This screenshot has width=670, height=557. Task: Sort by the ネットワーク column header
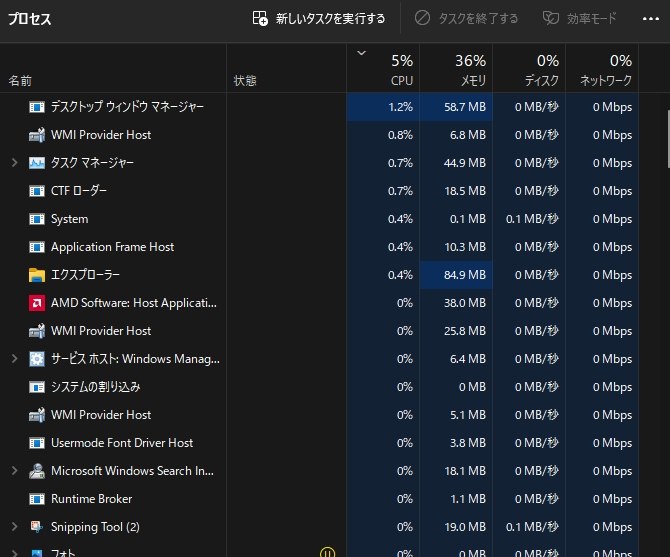tap(602, 68)
